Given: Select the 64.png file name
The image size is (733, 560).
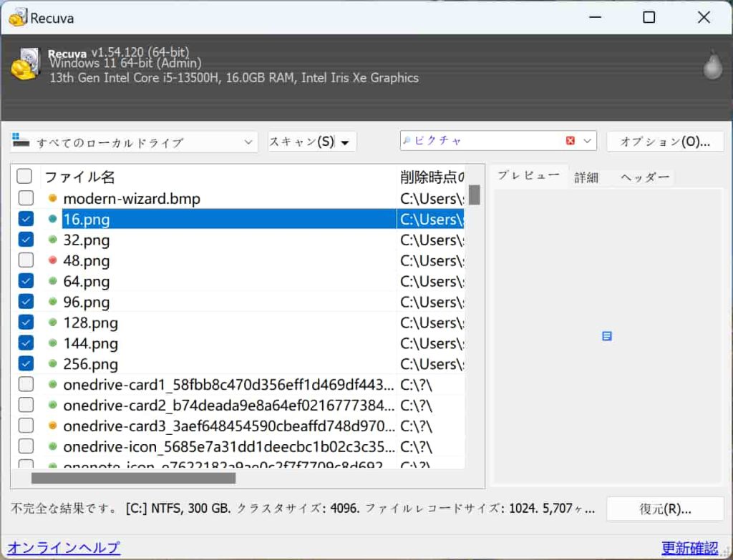Looking at the screenshot, I should pos(87,281).
